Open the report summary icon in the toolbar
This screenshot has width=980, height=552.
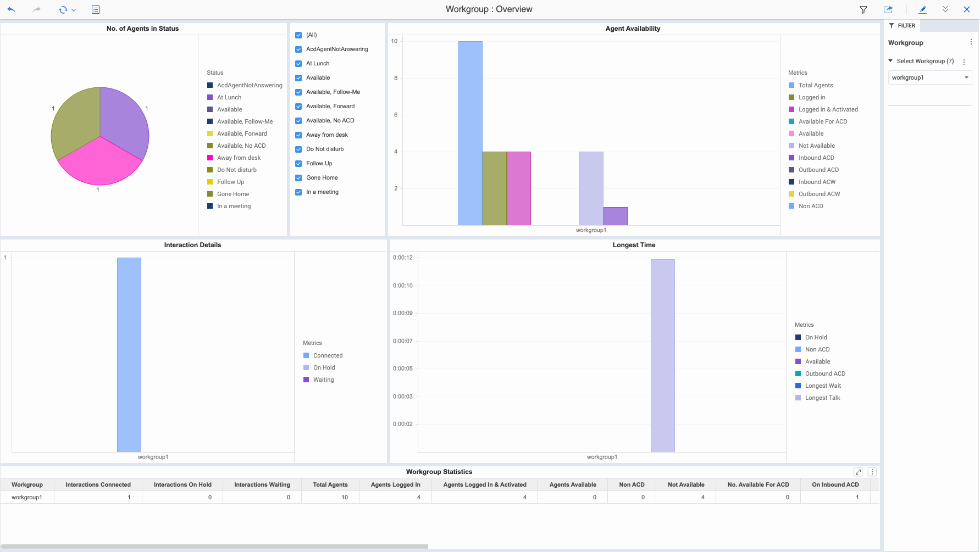pos(95,9)
